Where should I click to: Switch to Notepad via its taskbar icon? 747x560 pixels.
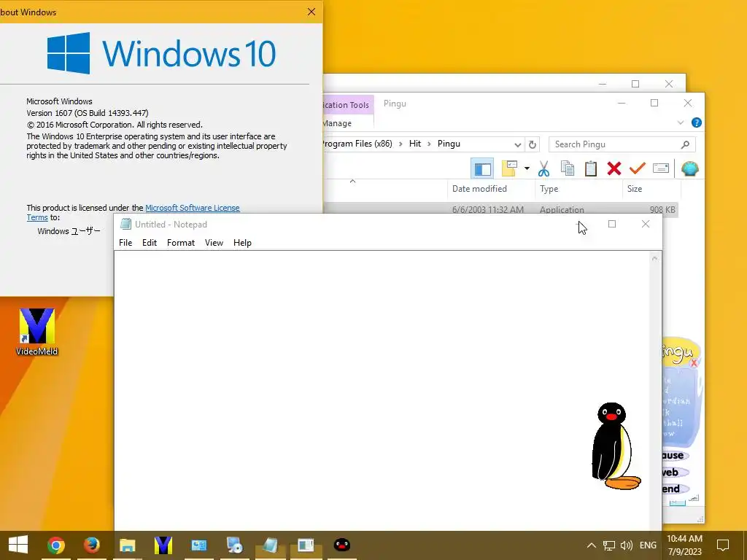click(x=270, y=545)
